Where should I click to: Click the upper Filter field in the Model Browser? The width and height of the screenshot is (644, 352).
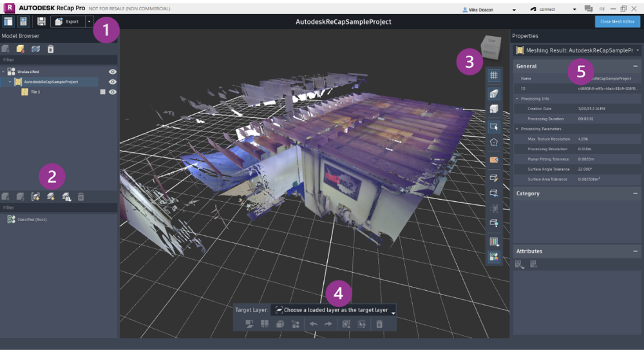[x=59, y=59]
